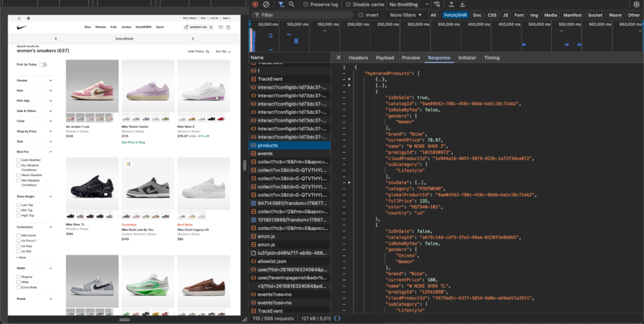Expand the Gender filter section
The width and height of the screenshot is (644, 324).
35,81
